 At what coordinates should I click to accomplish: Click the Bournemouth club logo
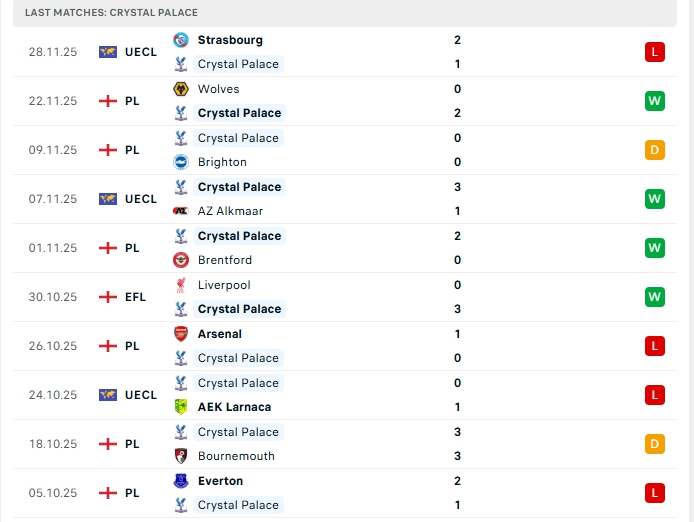pyautogui.click(x=181, y=456)
